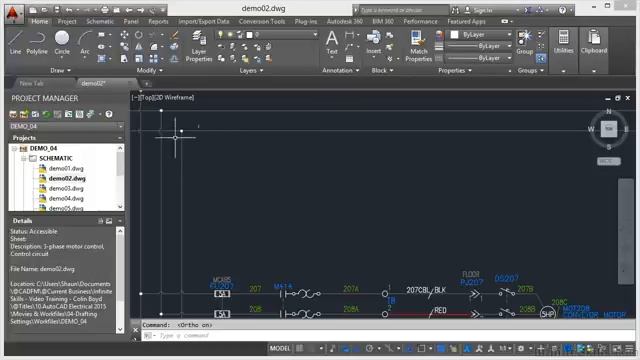Viewport: 640px width, 360px height.
Task: Expand the Block panel dropdown
Action: coord(382,70)
